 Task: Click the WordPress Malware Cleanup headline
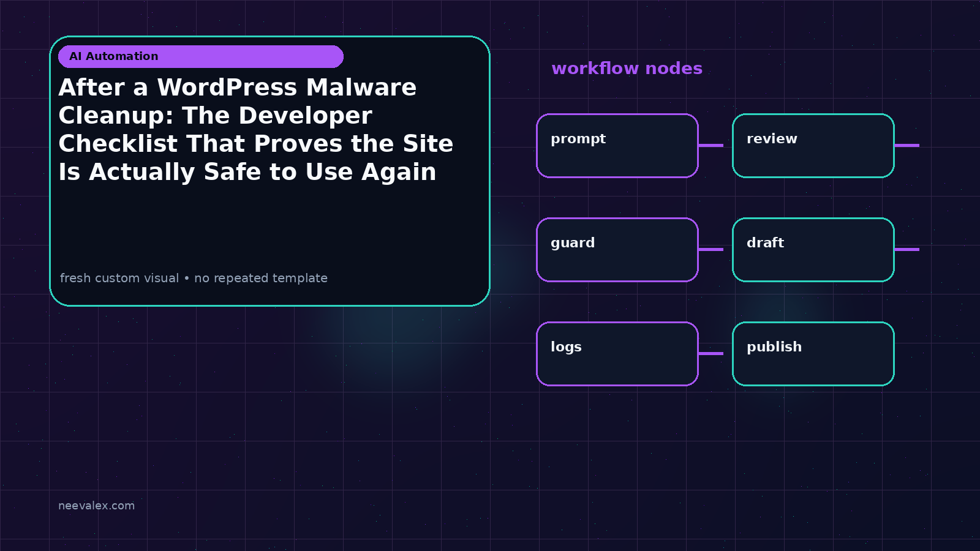256,130
